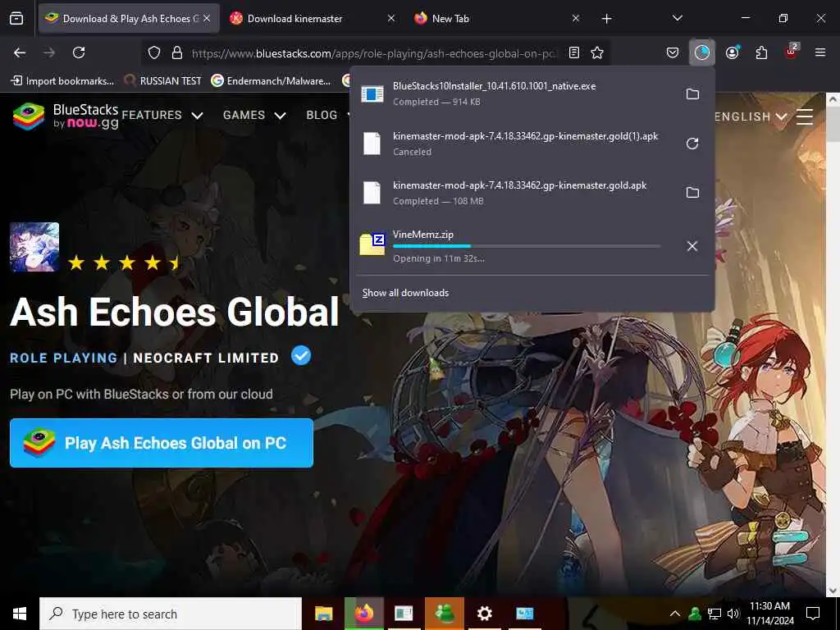Retry the canceled kinemaster gold(1).apk download

692,144
